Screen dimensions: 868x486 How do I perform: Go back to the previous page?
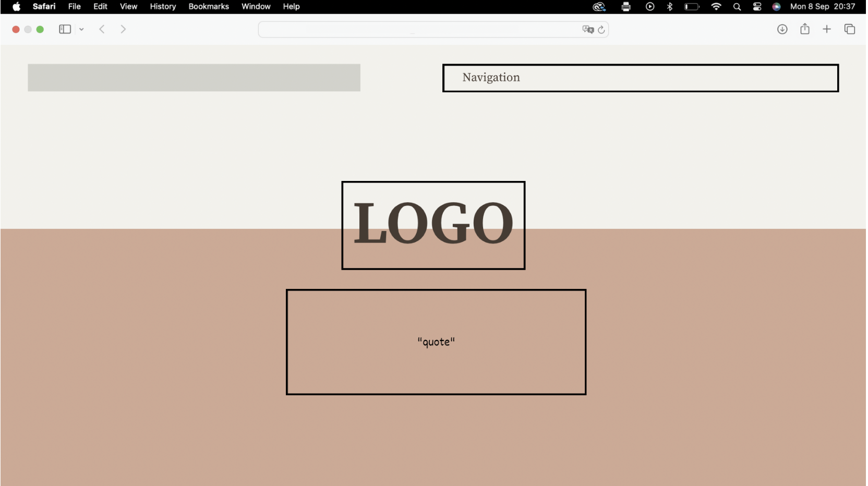[x=102, y=29]
